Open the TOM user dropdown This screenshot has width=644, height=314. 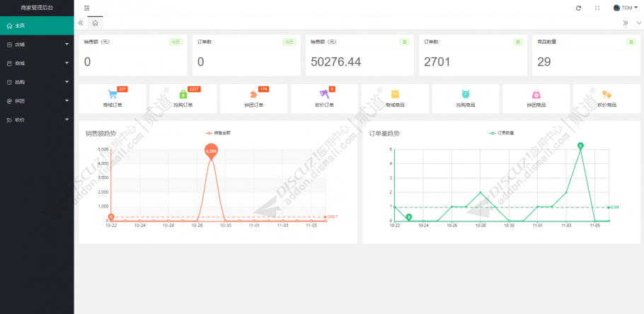[626, 8]
